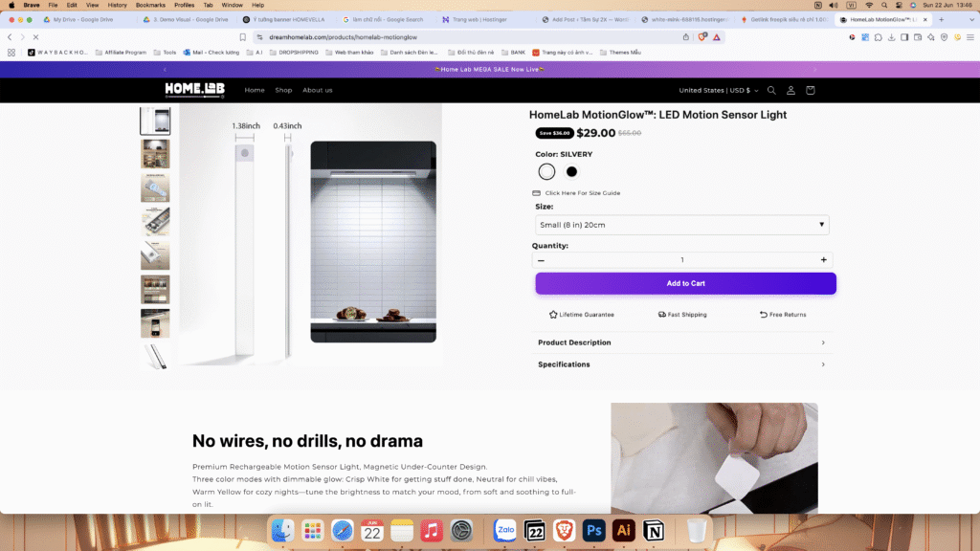
Task: Open the BANK bookmarks folder
Action: [x=513, y=53]
